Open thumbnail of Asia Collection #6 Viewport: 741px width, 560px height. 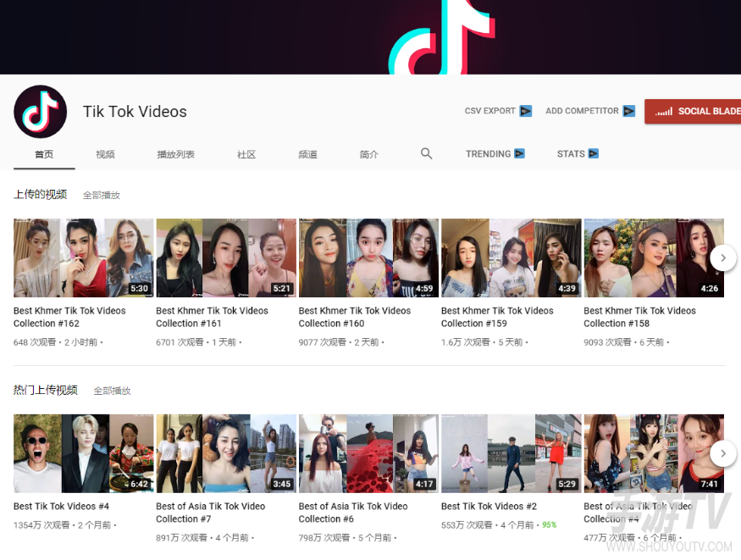[368, 453]
